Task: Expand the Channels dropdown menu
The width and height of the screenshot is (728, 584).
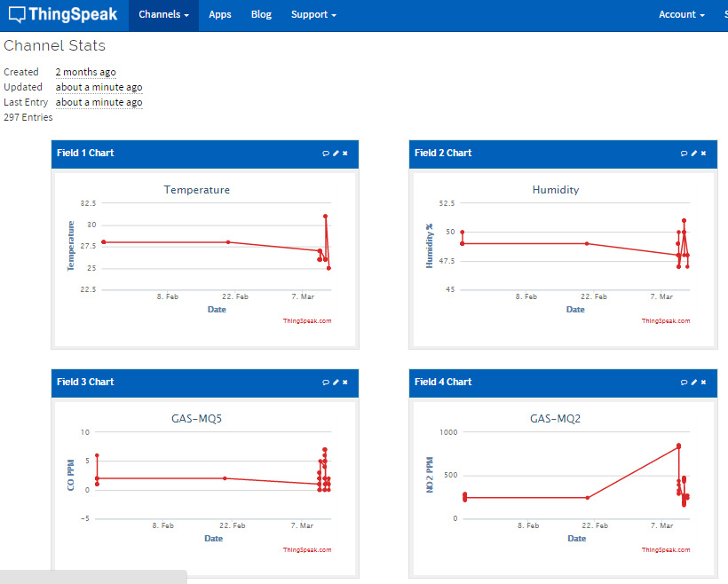Action: [x=163, y=15]
